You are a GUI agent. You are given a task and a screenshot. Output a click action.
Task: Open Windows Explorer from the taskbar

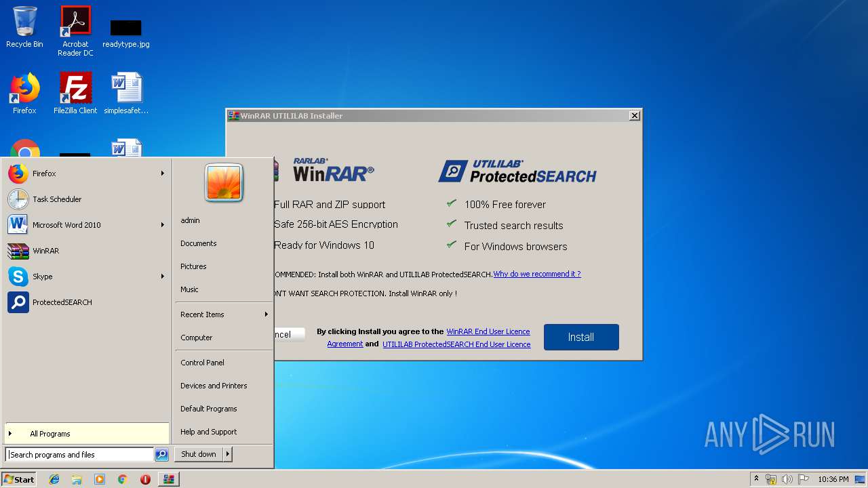(77, 479)
